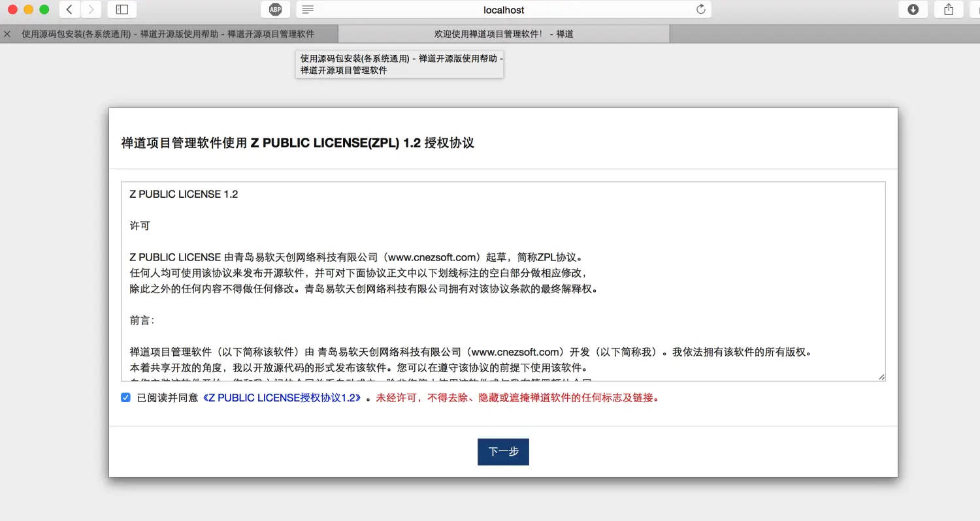980x521 pixels.
Task: Open the Adblock Plus ABP extension
Action: (275, 10)
